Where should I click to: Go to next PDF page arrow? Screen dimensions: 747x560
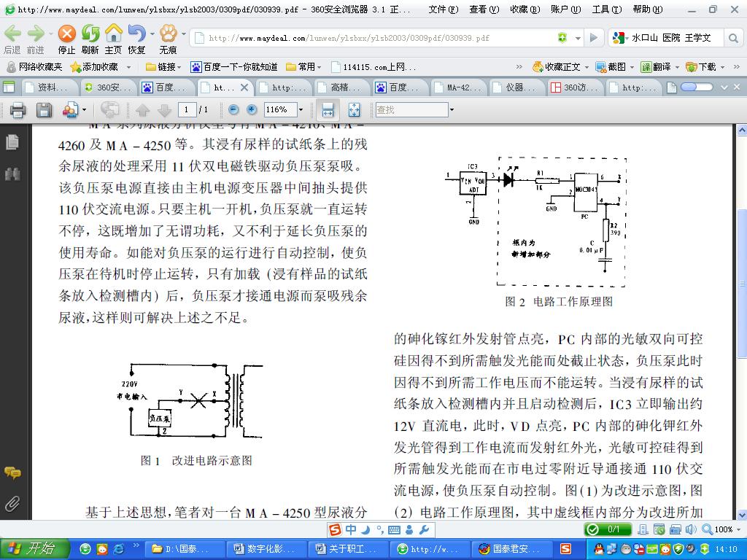pyautogui.click(x=164, y=111)
